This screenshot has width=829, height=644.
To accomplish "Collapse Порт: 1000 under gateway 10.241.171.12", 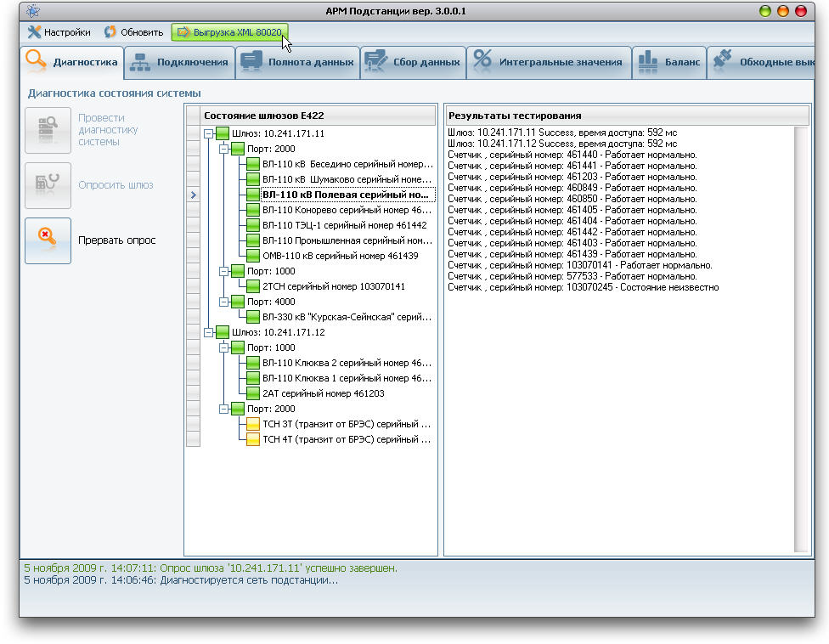I will (x=224, y=347).
